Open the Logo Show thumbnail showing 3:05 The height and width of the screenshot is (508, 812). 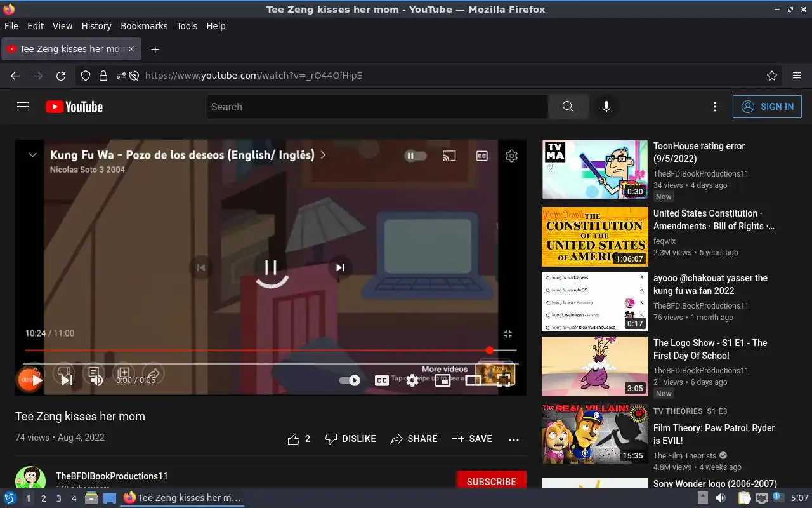coord(594,366)
